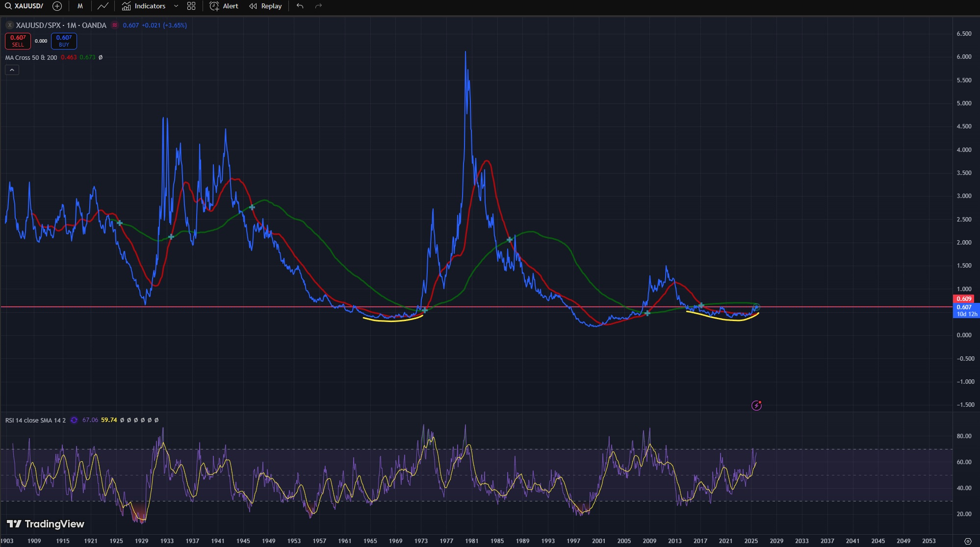Screen dimensions: 980x547
Task: Click the 0.609 red price label
Action: click(963, 298)
